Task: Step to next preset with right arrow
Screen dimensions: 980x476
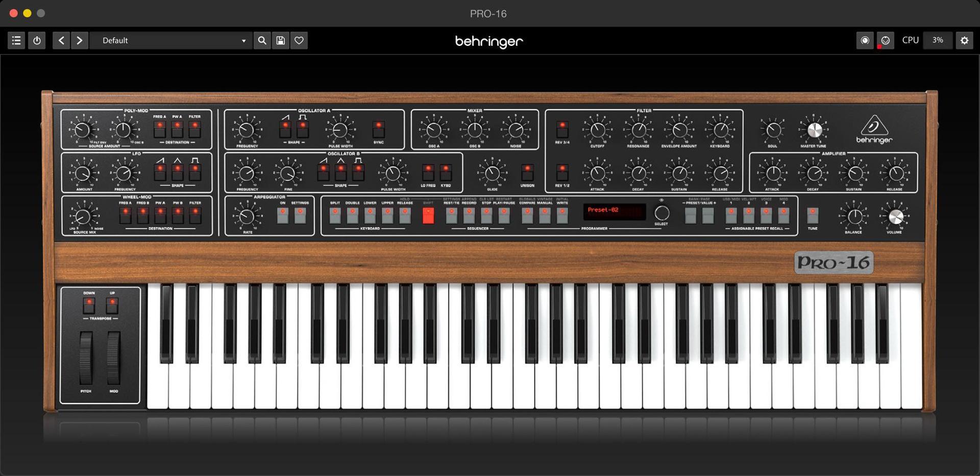Action: click(80, 40)
